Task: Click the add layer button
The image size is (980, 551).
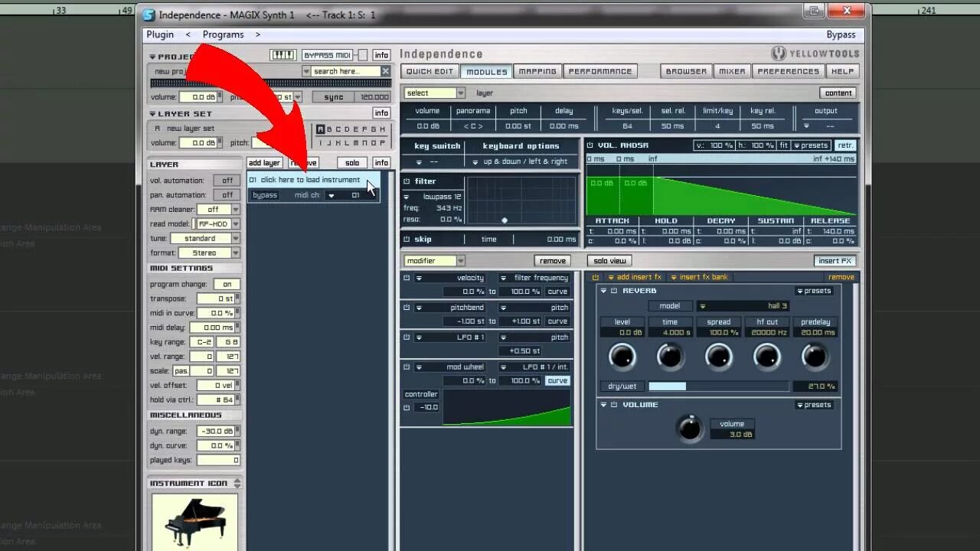Action: point(265,163)
